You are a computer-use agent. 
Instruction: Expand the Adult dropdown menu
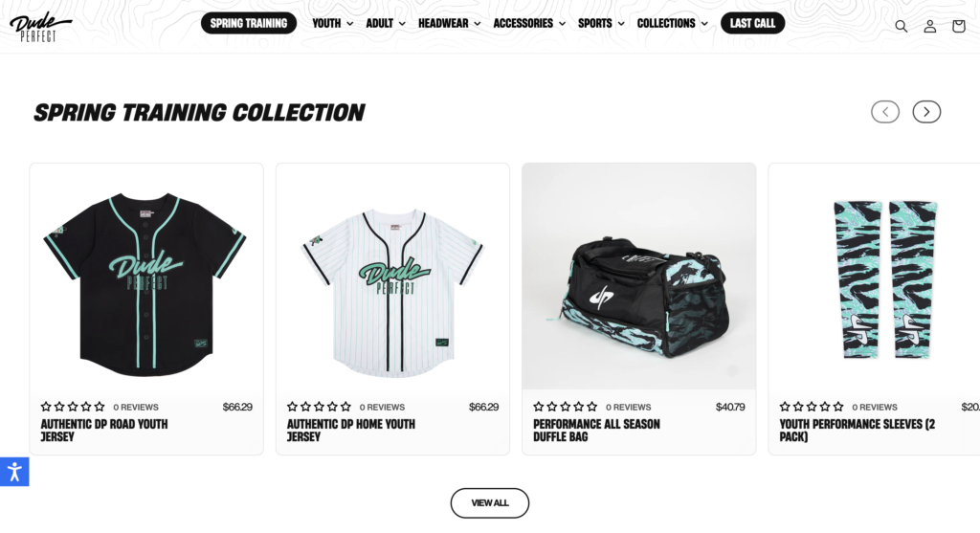click(x=386, y=23)
